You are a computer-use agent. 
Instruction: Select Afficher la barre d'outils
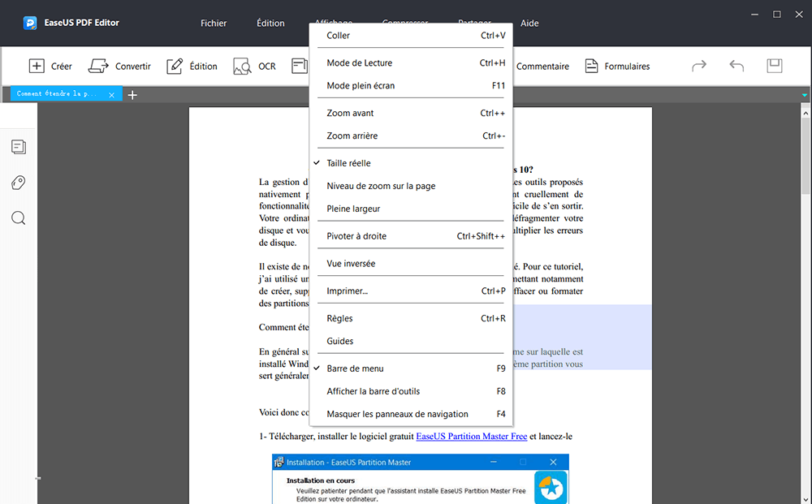(x=412, y=391)
